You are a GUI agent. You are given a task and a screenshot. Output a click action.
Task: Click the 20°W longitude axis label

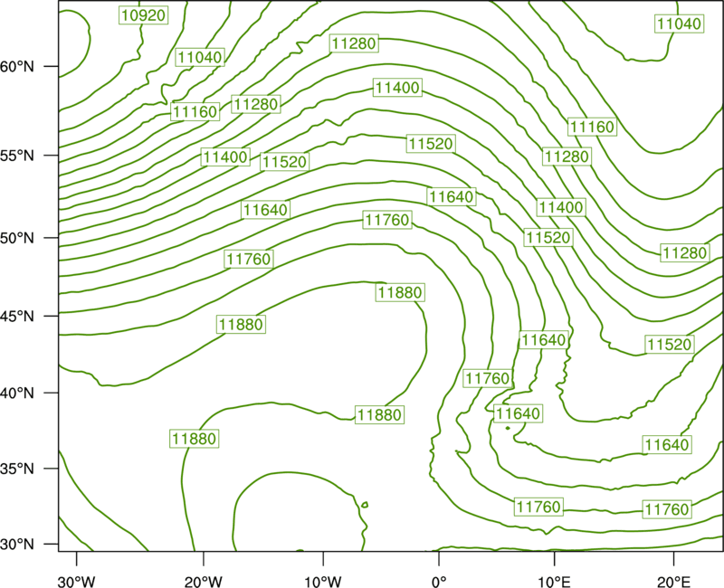click(204, 581)
